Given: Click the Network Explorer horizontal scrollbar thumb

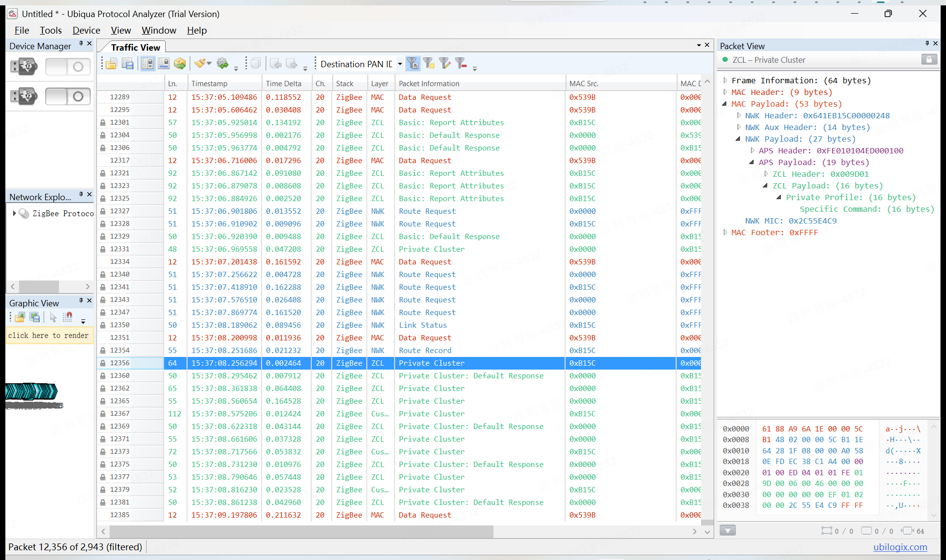Looking at the screenshot, I should click(x=39, y=286).
